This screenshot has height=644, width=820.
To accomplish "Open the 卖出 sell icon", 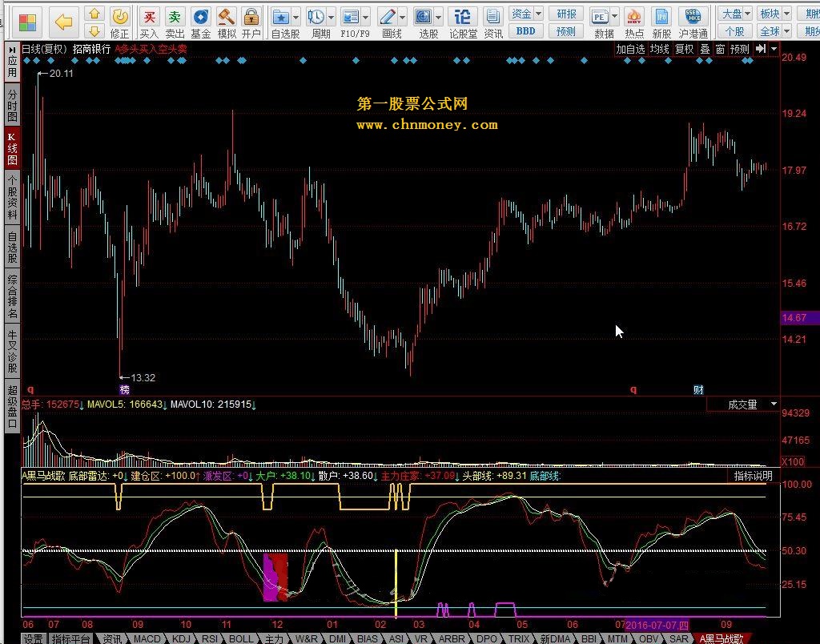I will [x=175, y=18].
